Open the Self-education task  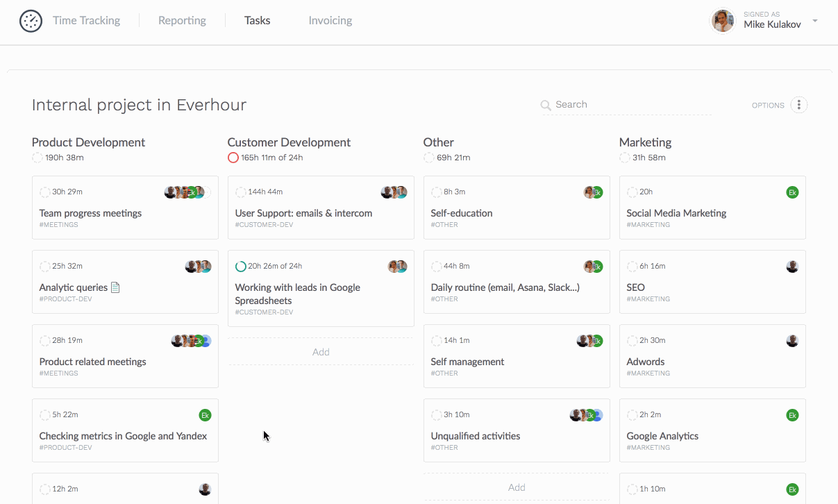pyautogui.click(x=462, y=213)
